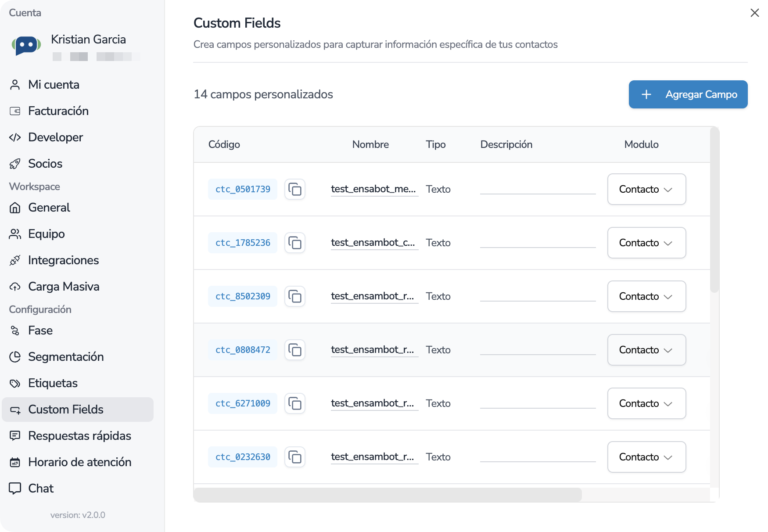Viewport: 768px width, 532px height.
Task: Click the table's horizontal scrollbar thumb
Action: pyautogui.click(x=388, y=495)
